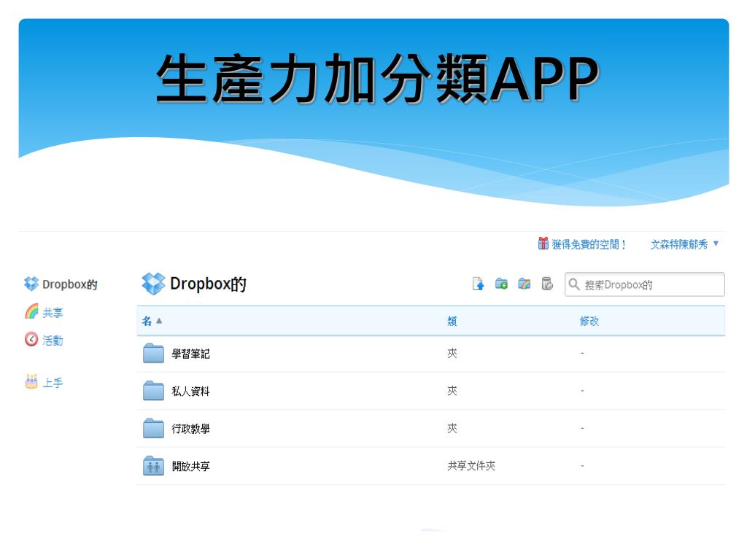This screenshot has width=747, height=560.
Task: Click the 共享文件夾 type cell
Action: tap(471, 466)
